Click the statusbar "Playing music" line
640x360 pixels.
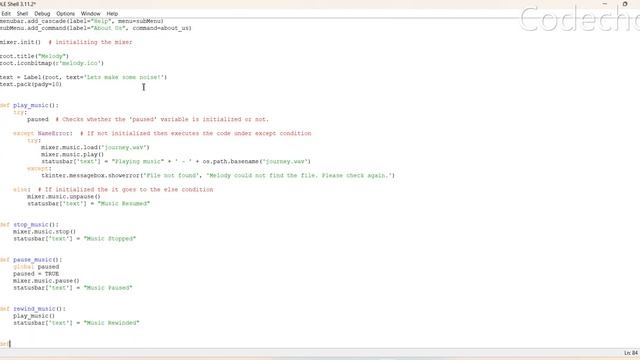click(x=176, y=161)
